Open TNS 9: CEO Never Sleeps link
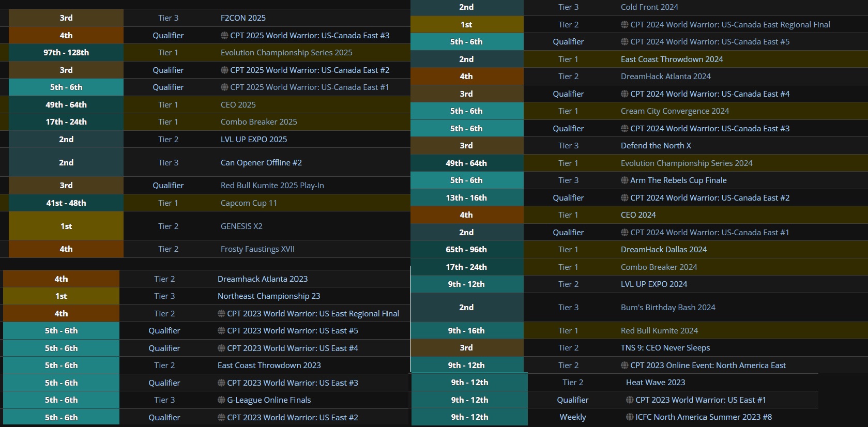Viewport: 868px width, 427px height. click(665, 348)
